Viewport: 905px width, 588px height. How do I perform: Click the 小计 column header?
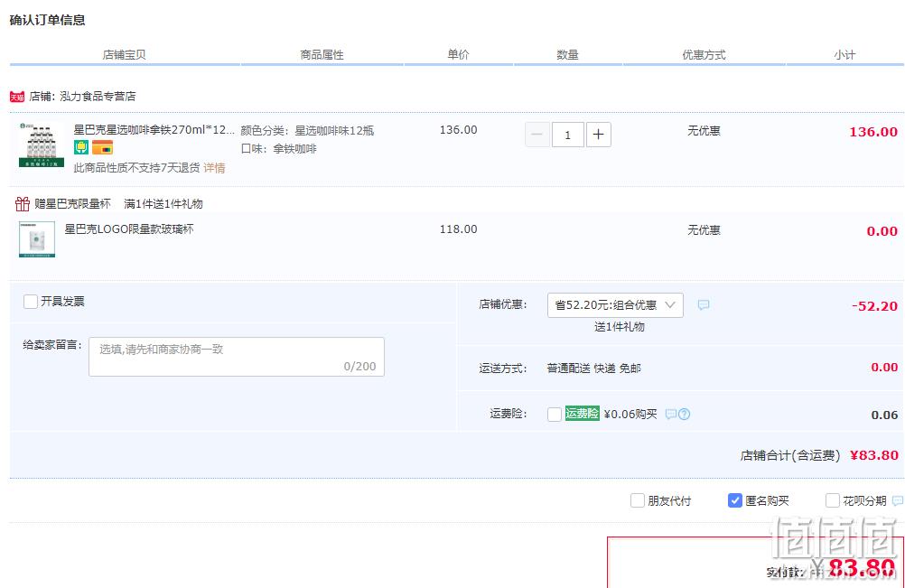844,55
